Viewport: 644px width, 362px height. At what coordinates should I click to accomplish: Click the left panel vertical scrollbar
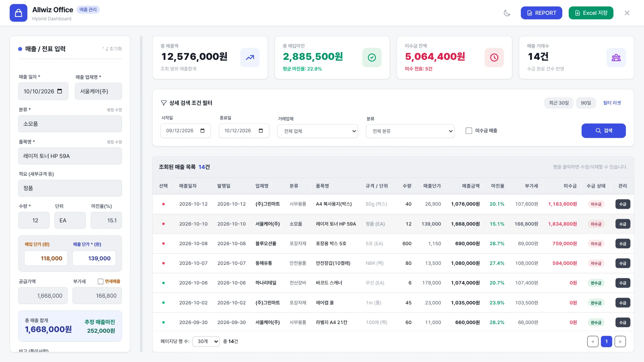pos(141,194)
